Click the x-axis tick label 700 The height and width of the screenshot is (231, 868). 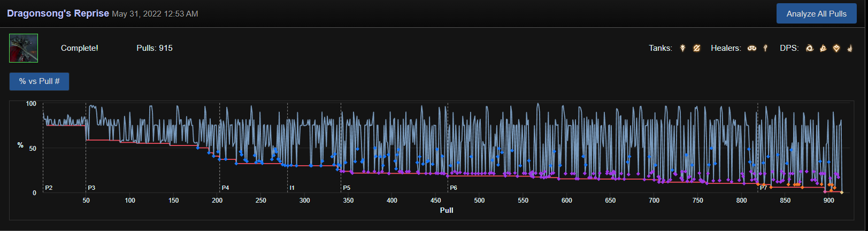pos(654,201)
